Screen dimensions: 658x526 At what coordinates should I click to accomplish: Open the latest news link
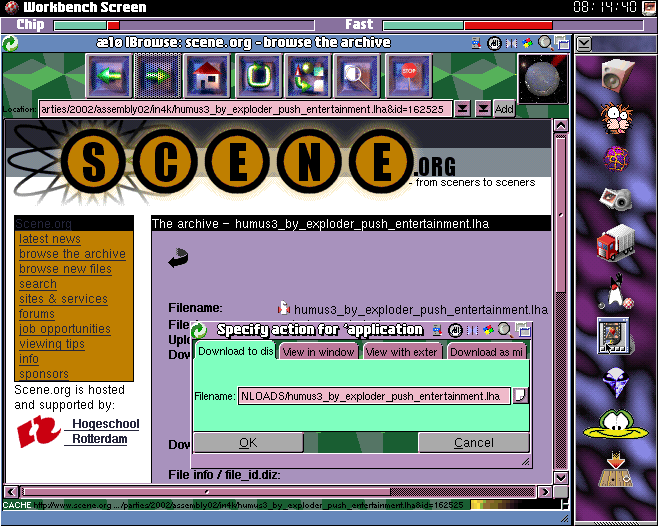50,239
